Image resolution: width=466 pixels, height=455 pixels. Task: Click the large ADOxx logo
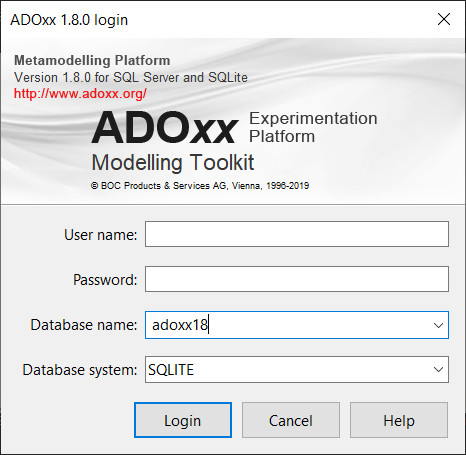165,128
